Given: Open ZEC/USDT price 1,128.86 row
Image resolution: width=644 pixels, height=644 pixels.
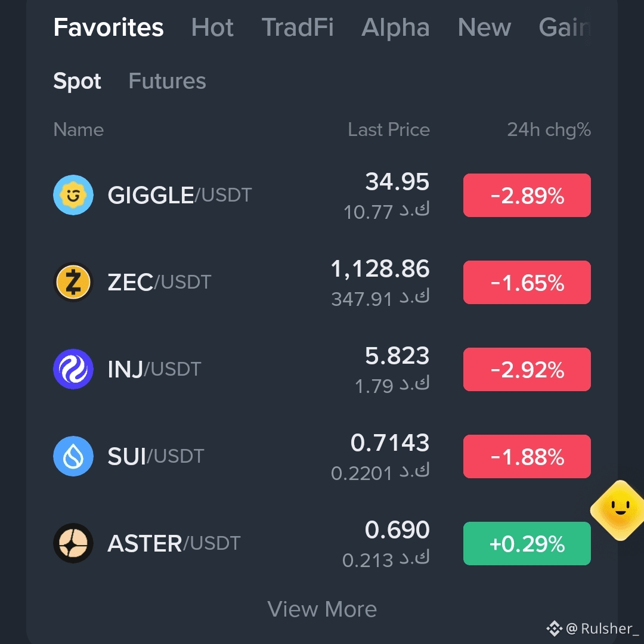Looking at the screenshot, I should coord(322,282).
